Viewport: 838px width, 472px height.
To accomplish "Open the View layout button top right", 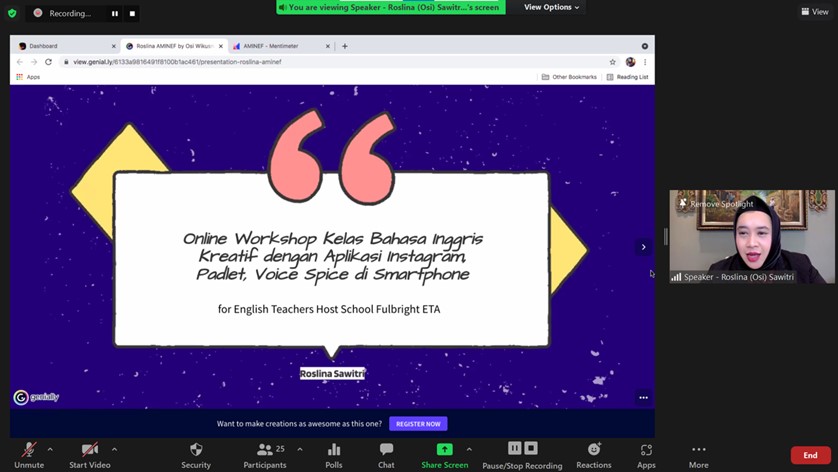I will point(814,11).
